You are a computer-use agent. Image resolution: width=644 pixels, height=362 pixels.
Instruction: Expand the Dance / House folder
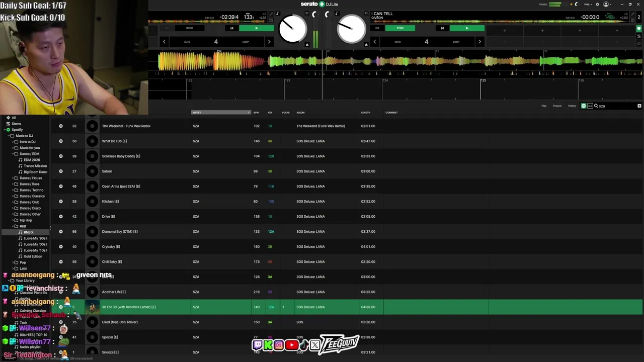(12, 178)
